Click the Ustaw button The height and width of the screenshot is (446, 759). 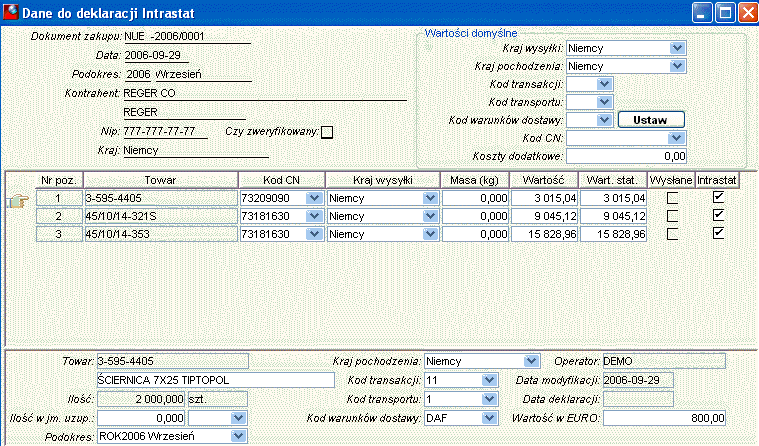651,120
